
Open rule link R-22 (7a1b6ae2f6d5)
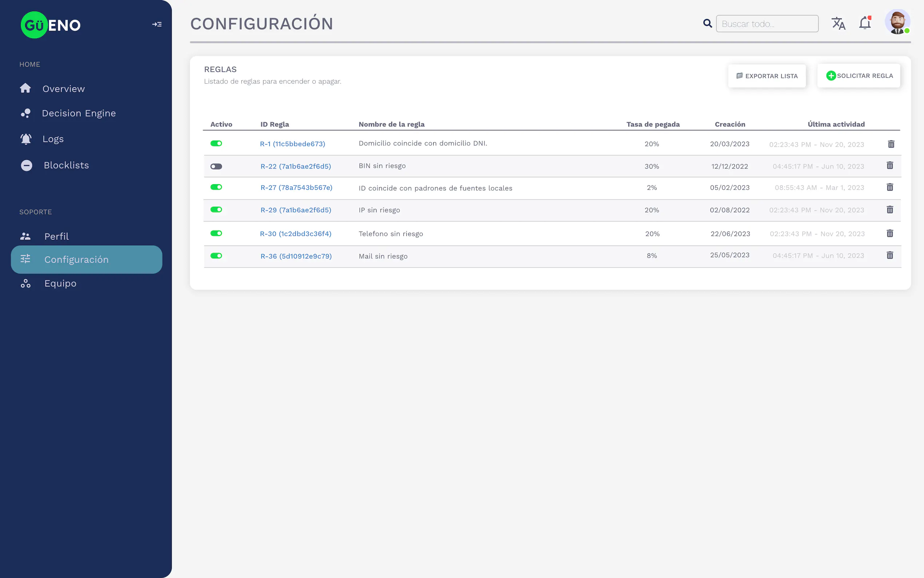pyautogui.click(x=296, y=166)
